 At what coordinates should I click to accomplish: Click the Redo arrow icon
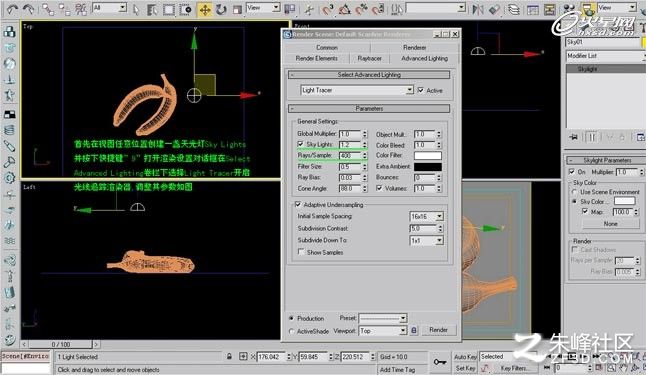coord(28,9)
